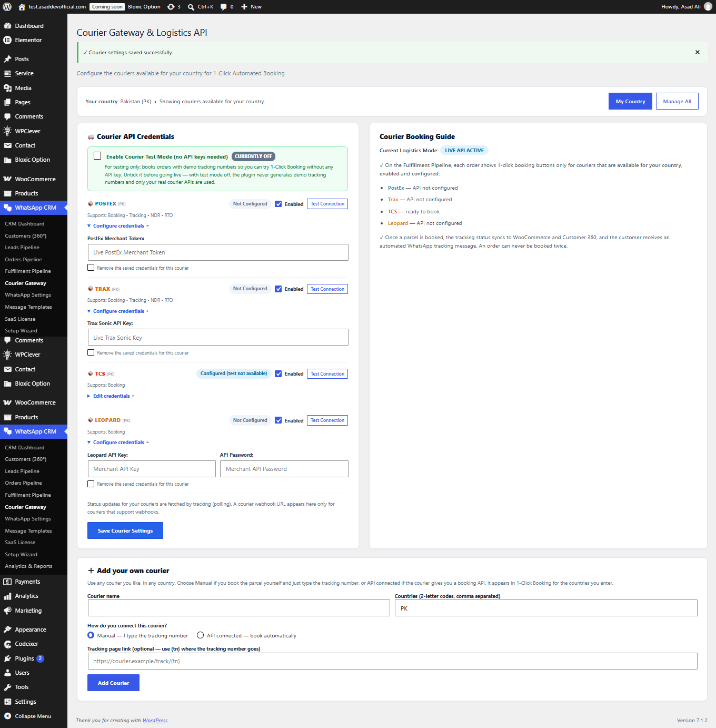Expand TCS Edit credentials section

111,396
